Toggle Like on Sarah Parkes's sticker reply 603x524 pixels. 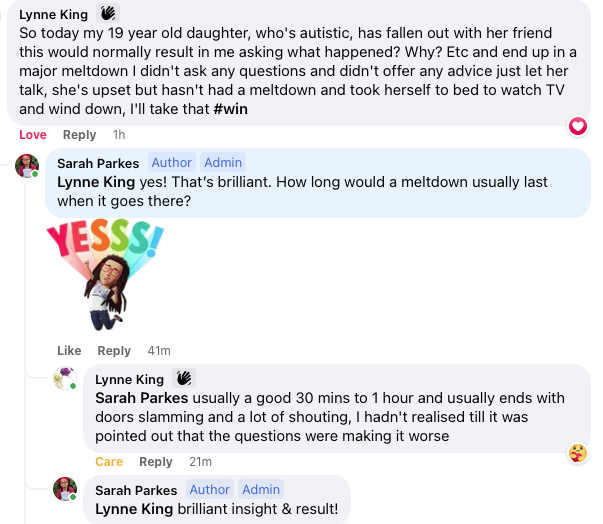click(x=69, y=351)
